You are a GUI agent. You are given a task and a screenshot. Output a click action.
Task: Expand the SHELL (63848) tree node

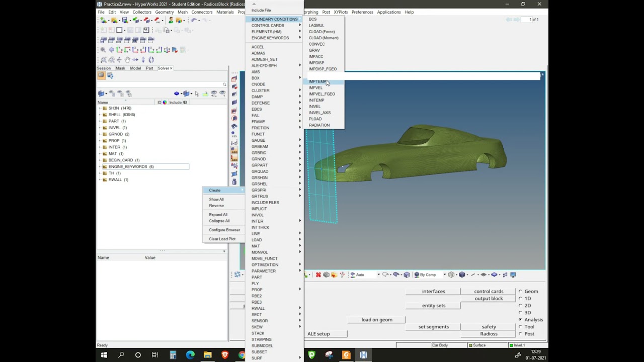[100, 115]
